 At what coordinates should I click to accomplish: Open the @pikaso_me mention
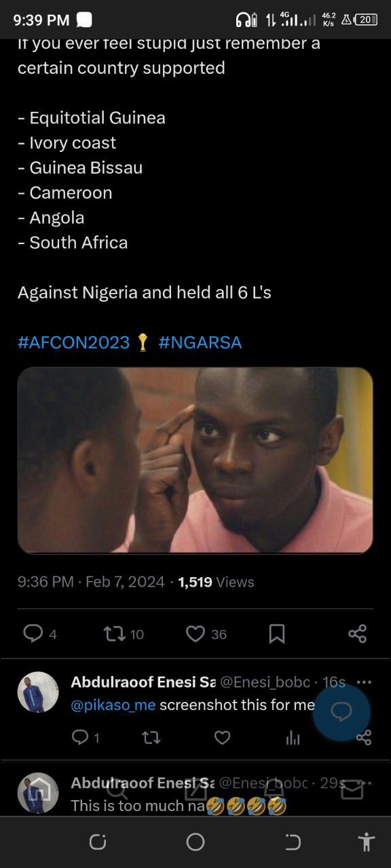pos(113,705)
